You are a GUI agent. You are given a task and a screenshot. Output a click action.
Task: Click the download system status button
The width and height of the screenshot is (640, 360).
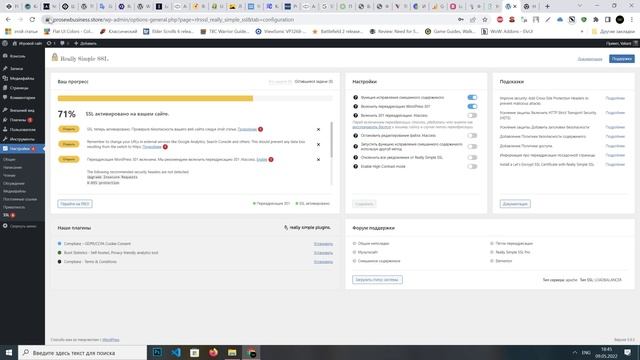[x=377, y=280]
